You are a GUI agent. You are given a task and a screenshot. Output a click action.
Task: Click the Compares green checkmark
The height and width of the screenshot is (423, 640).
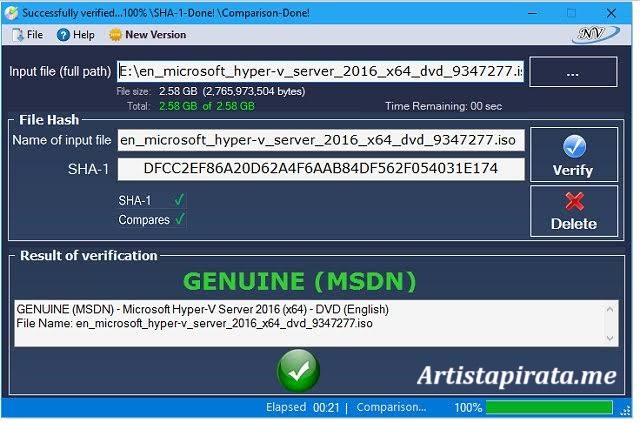(180, 219)
